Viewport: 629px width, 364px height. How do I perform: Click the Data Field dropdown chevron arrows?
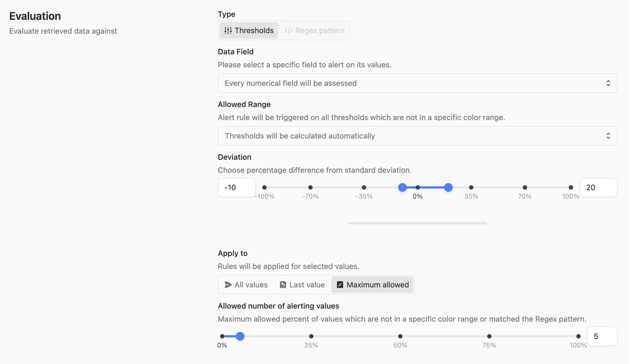608,83
